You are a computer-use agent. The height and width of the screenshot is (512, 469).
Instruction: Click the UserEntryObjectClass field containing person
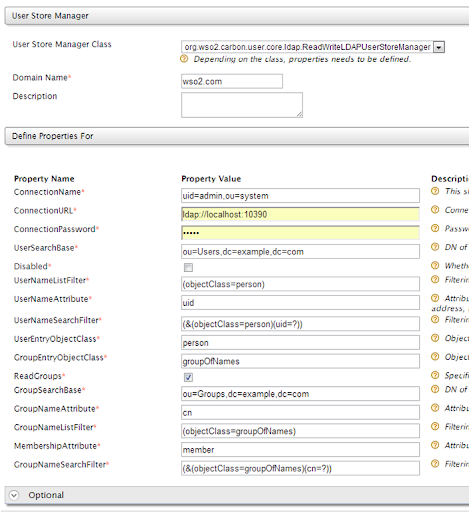click(x=300, y=343)
